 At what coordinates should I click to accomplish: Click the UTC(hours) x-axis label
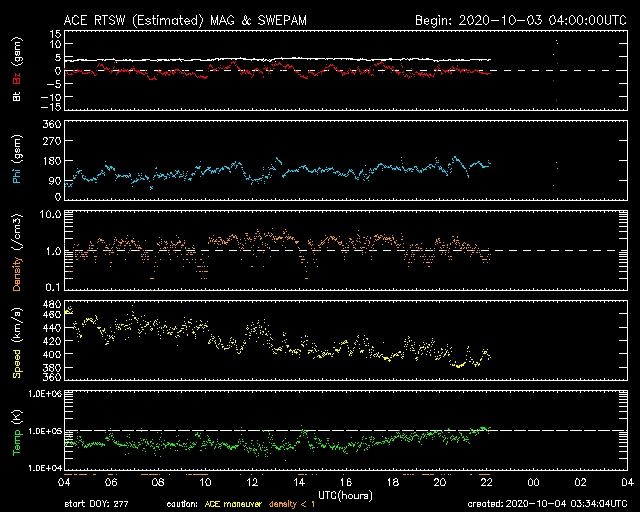pyautogui.click(x=345, y=494)
